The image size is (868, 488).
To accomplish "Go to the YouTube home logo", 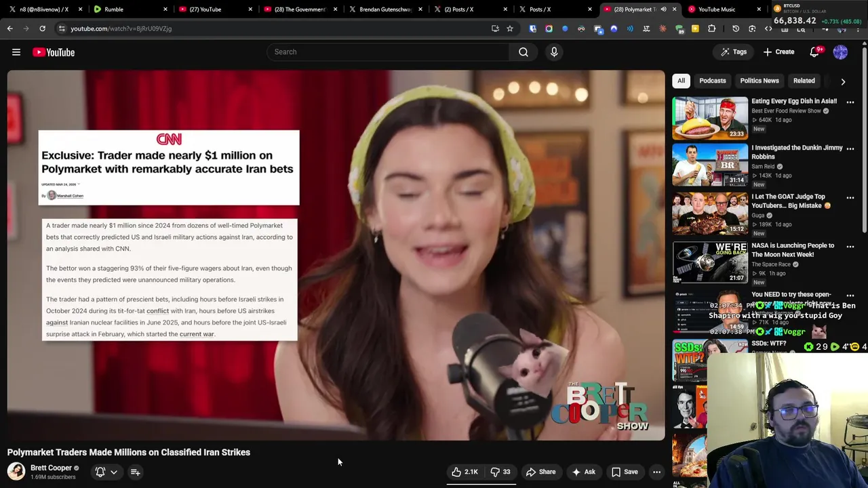I will (54, 52).
